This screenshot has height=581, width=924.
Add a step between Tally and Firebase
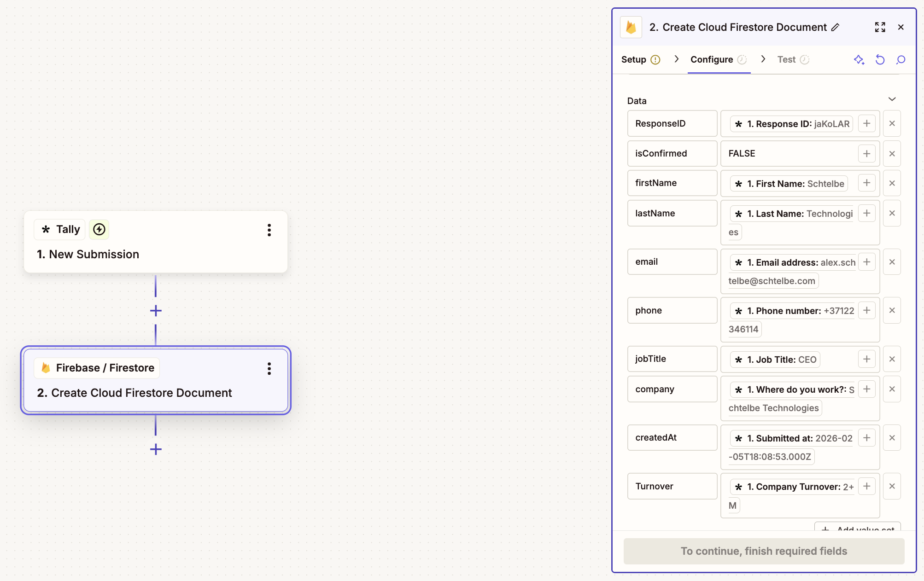pyautogui.click(x=156, y=311)
